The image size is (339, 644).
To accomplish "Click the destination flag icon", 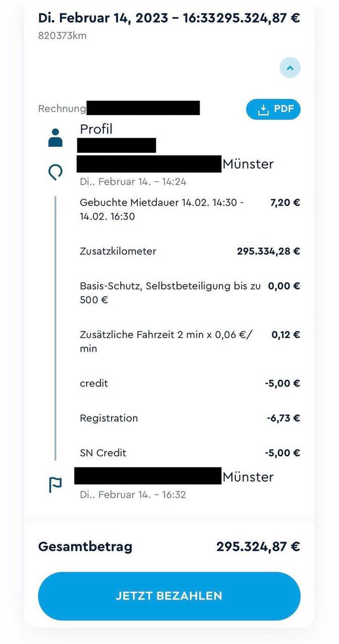I will click(x=55, y=486).
